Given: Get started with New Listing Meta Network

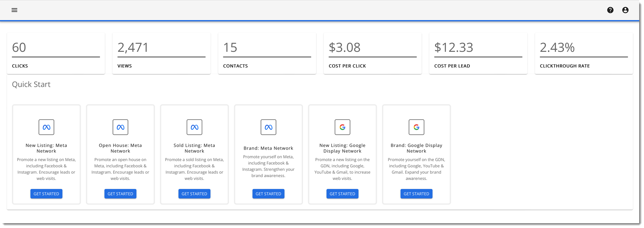Looking at the screenshot, I should click(x=46, y=194).
